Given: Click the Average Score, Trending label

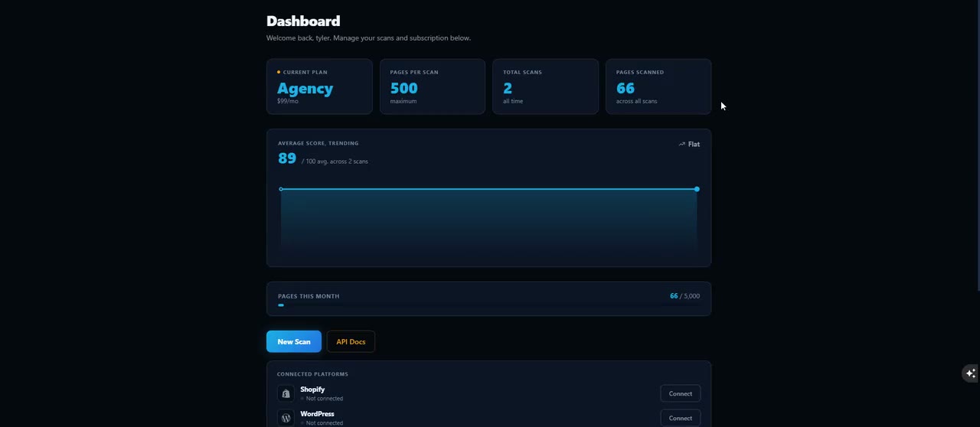Looking at the screenshot, I should click(318, 143).
